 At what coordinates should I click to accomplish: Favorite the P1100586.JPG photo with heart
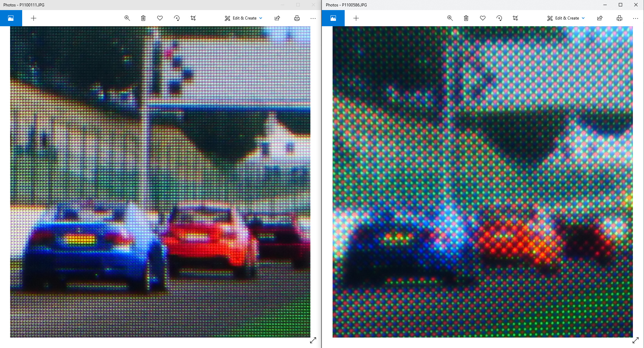pyautogui.click(x=483, y=18)
